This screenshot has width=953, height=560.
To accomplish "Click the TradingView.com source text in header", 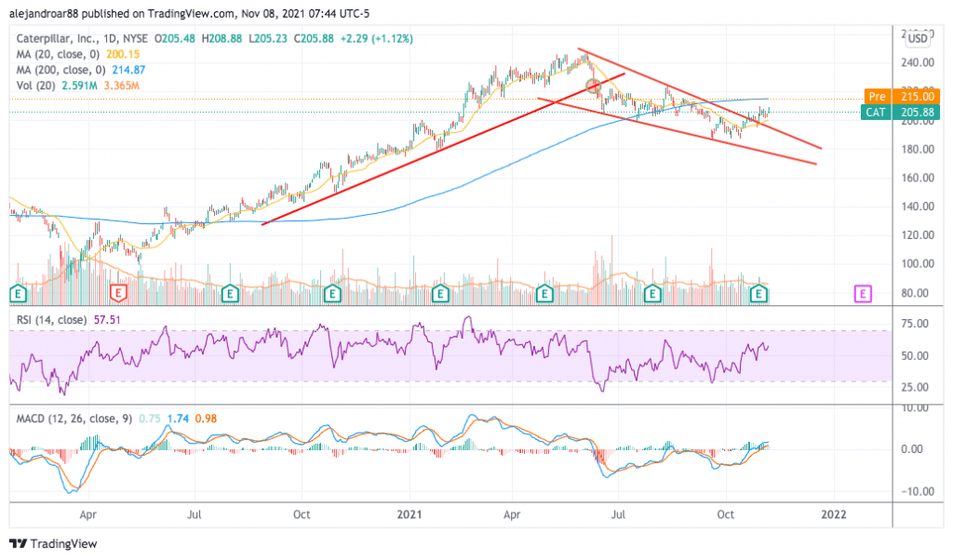I will tap(190, 13).
